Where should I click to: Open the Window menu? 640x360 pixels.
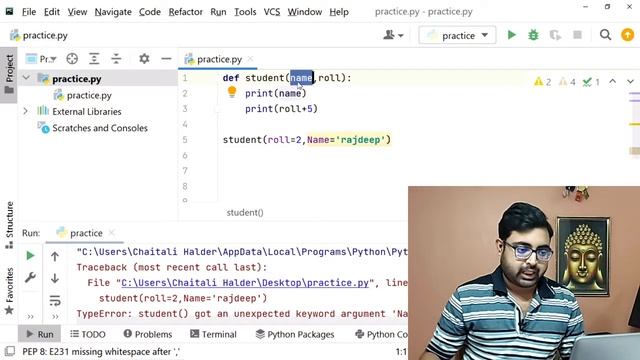(x=304, y=12)
